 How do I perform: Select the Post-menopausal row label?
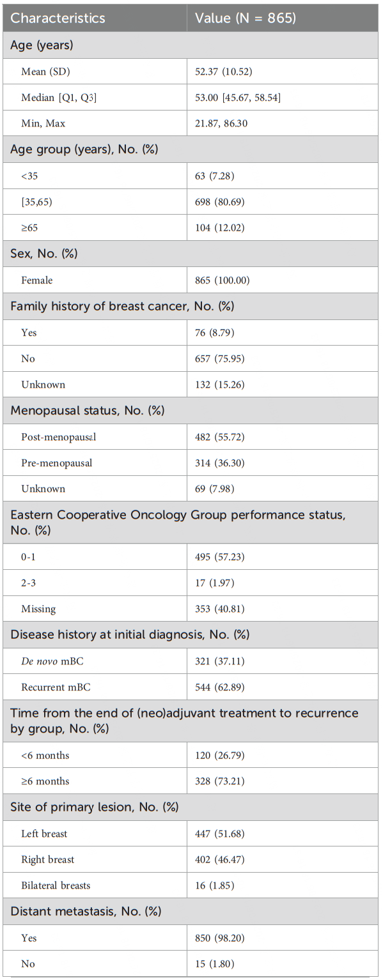coord(59,437)
